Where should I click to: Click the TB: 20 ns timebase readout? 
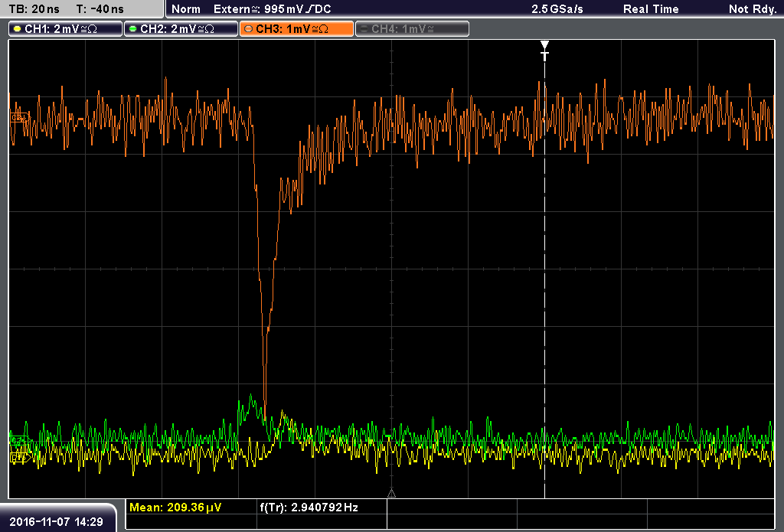tap(34, 9)
